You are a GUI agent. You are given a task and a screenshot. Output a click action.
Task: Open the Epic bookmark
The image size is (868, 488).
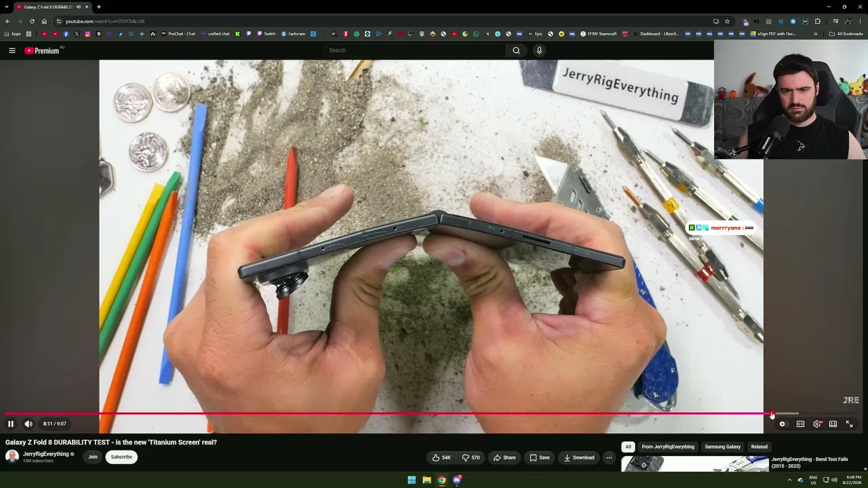click(535, 34)
